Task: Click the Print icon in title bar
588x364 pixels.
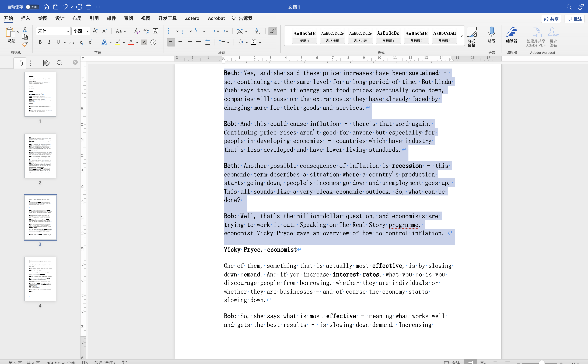Action: tap(88, 7)
